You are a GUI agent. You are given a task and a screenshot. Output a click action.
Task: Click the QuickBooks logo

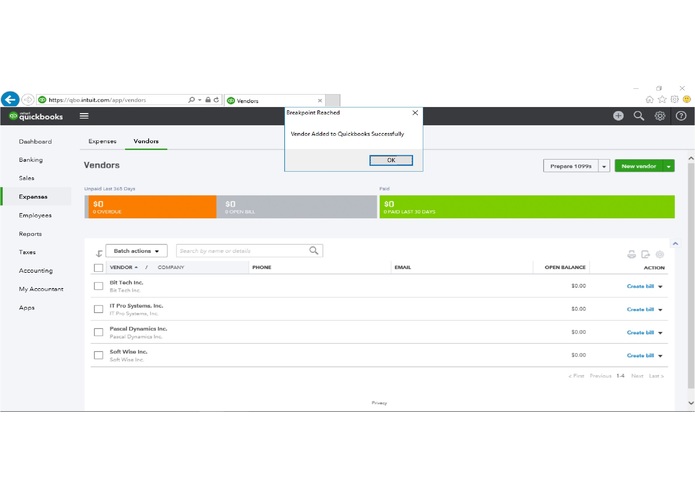click(36, 116)
